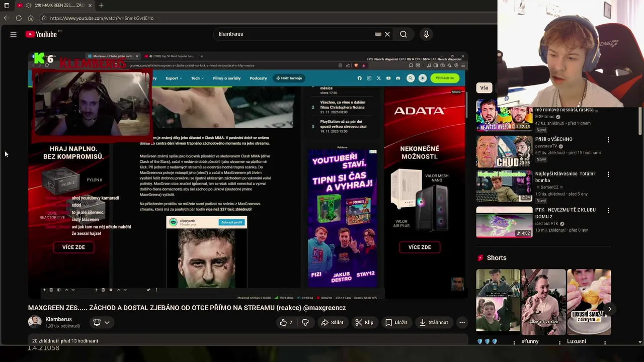Open the Klemberus channel avatar
The image size is (644, 362).
pos(35,322)
